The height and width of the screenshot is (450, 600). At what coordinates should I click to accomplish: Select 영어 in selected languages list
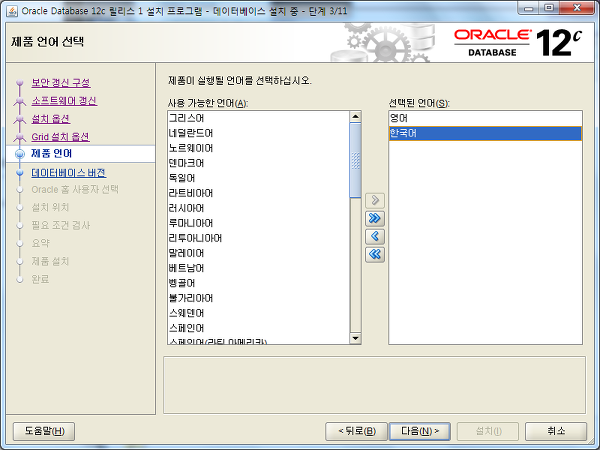click(485, 118)
